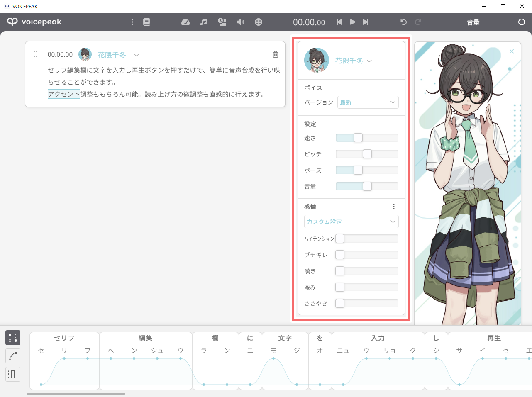This screenshot has height=397, width=532.
Task: Select the 文字 word segment
Action: [285, 338]
